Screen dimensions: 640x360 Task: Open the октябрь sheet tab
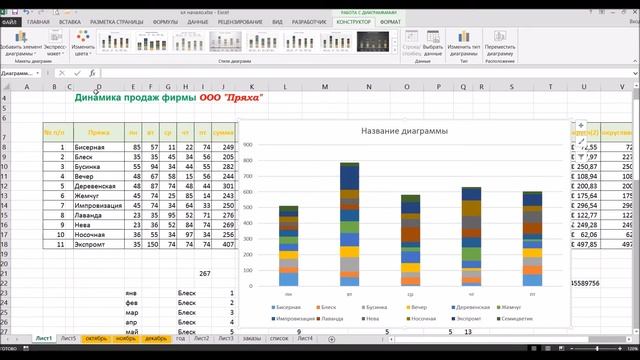pos(96,338)
